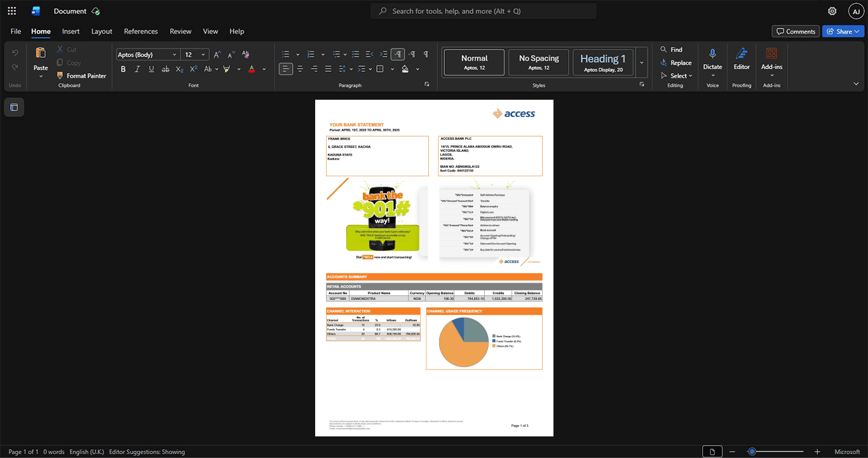Open the settings gear

pos(832,11)
